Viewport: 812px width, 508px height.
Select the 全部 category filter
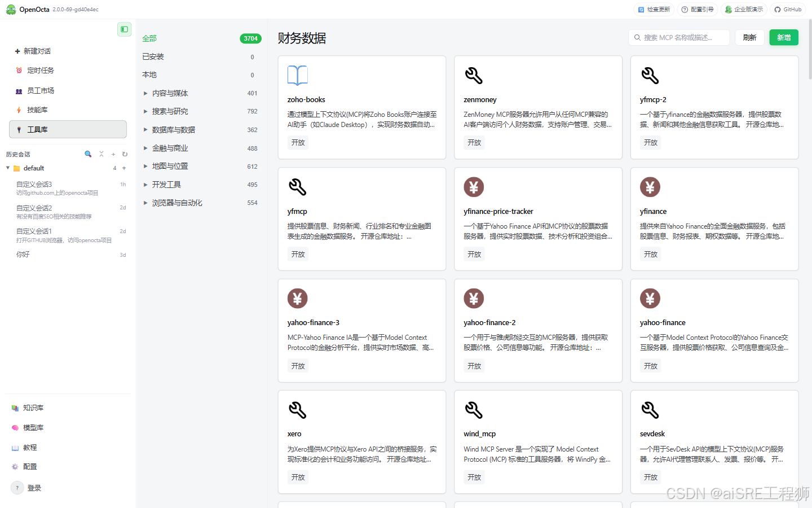(202, 38)
